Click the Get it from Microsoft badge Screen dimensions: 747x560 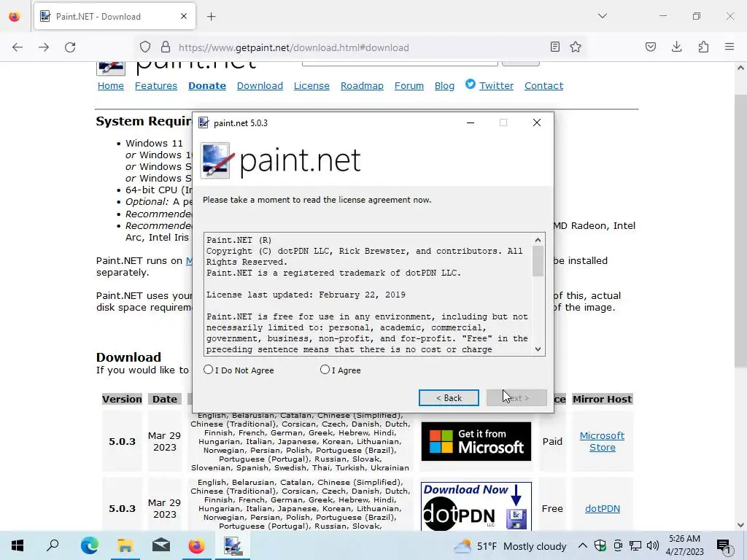[x=476, y=441]
